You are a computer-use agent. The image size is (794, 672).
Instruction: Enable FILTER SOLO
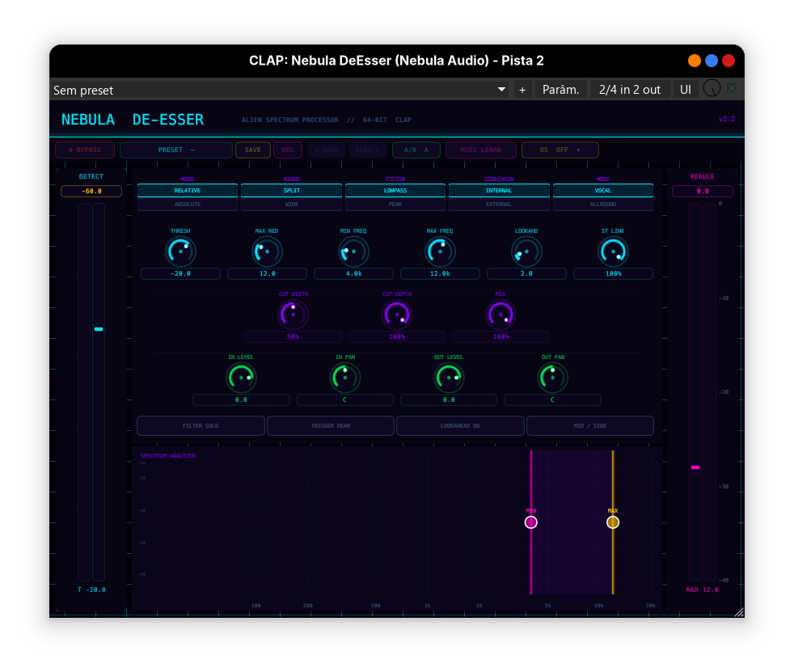[201, 425]
